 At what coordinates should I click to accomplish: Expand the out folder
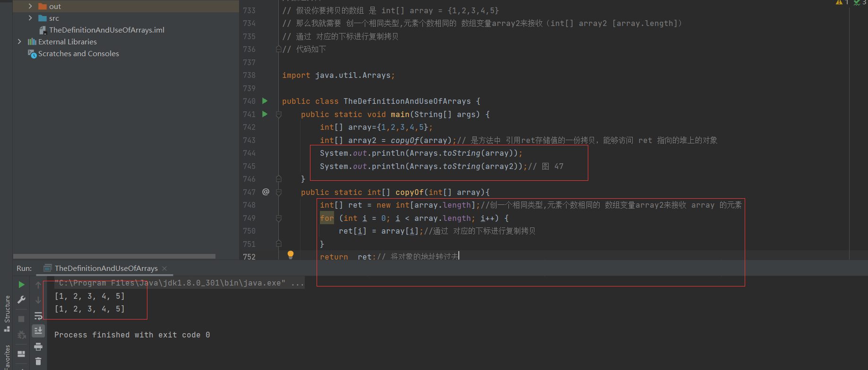tap(30, 6)
